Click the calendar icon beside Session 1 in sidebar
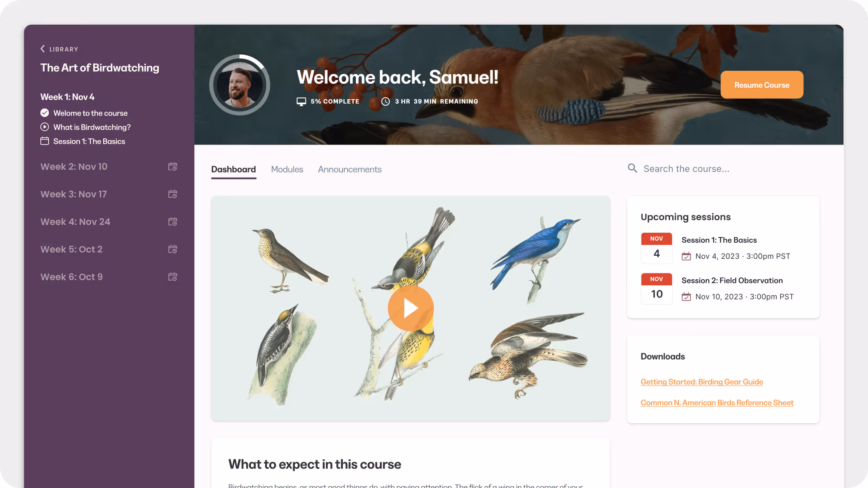The width and height of the screenshot is (868, 488). click(45, 141)
